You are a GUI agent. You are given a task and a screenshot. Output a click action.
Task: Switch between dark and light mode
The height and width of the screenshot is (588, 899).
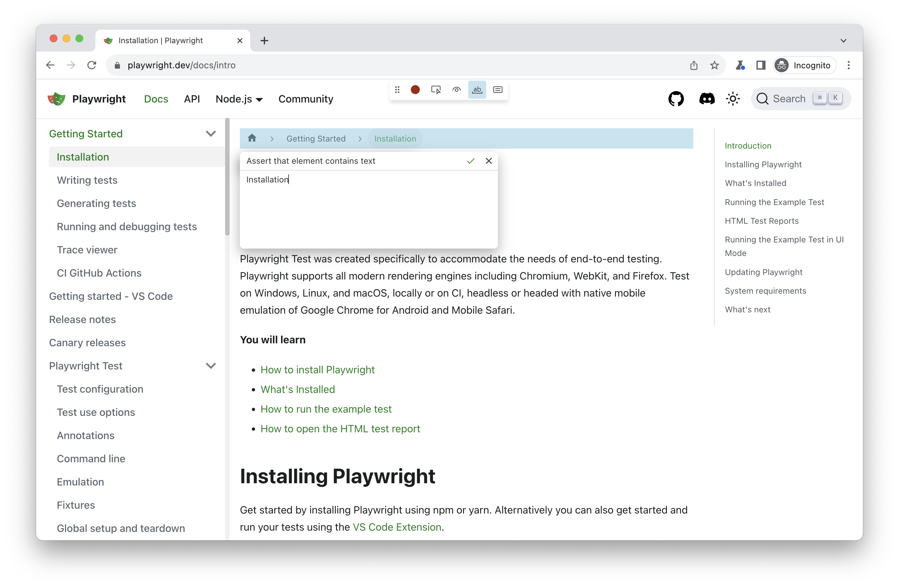coord(733,99)
